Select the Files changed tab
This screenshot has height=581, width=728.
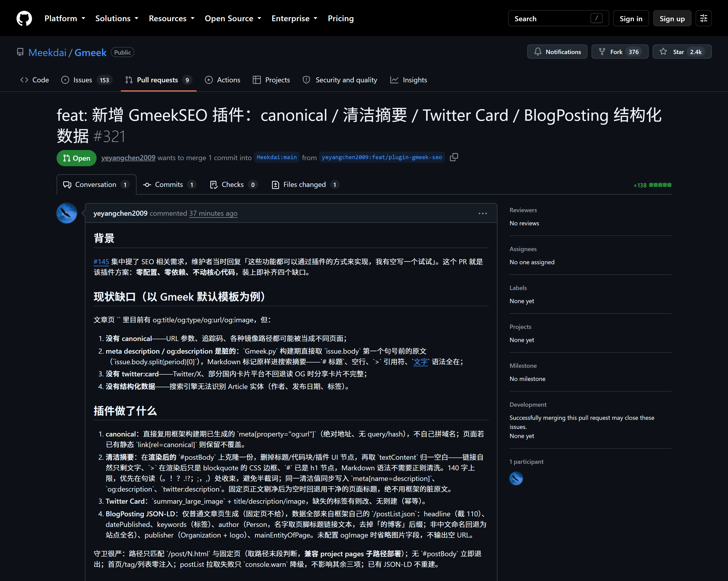[x=305, y=185]
